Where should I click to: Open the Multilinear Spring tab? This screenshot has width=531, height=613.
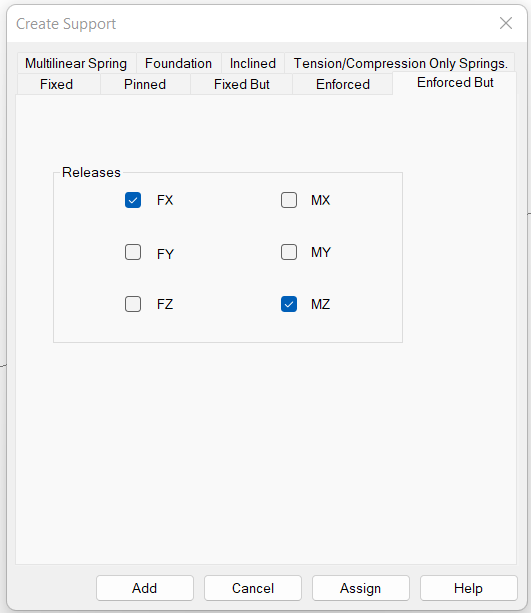(76, 63)
